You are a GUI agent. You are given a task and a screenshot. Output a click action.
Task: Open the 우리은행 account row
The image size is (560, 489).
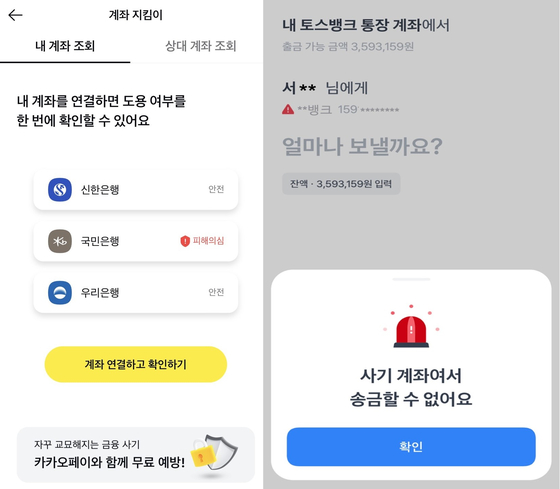tap(136, 293)
